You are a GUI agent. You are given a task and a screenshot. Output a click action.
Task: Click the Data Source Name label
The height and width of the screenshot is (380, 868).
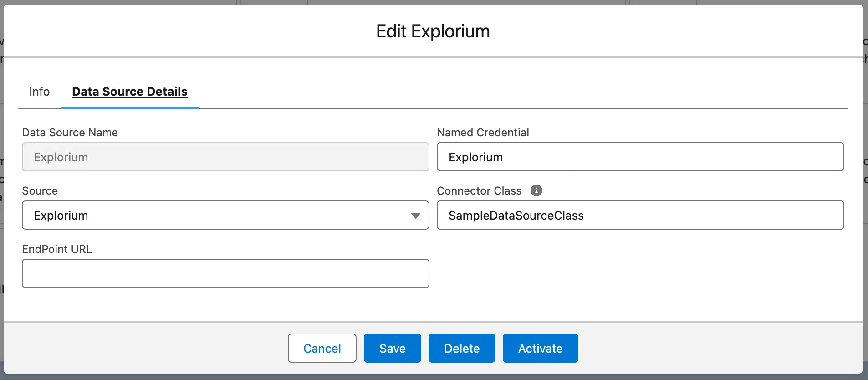[x=70, y=133]
